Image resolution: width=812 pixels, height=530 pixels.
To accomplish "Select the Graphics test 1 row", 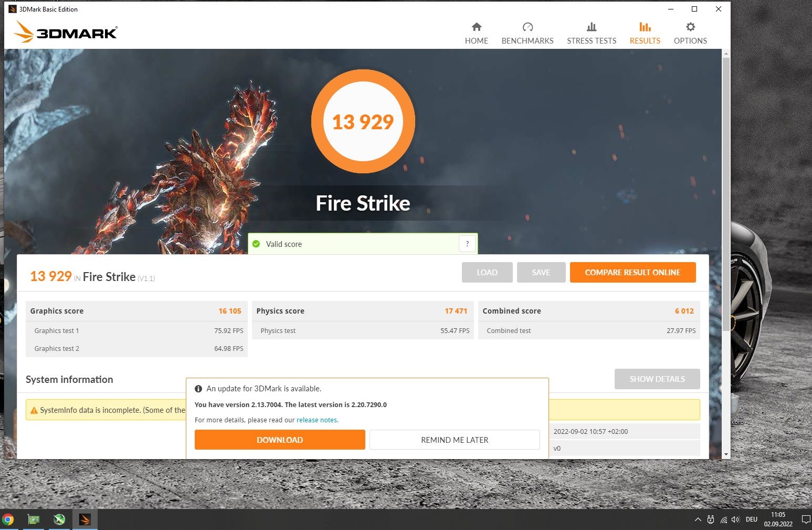I will (136, 330).
